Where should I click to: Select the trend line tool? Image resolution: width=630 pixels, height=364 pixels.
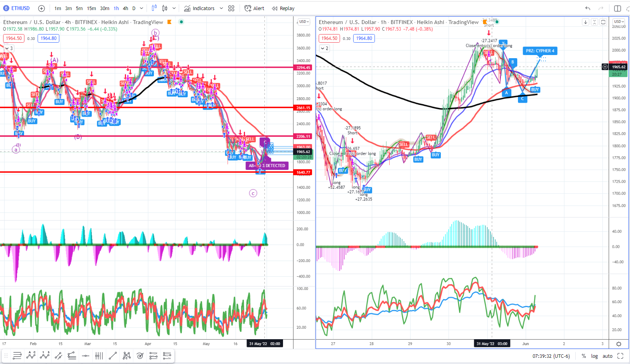click(x=113, y=355)
